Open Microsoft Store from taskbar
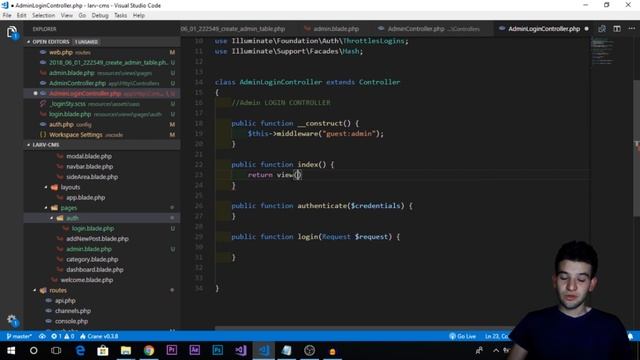This screenshot has width=640, height=360. coord(103,351)
